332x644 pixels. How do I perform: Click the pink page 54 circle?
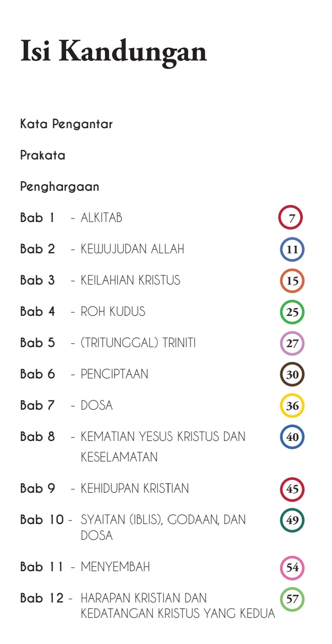tap(292, 568)
